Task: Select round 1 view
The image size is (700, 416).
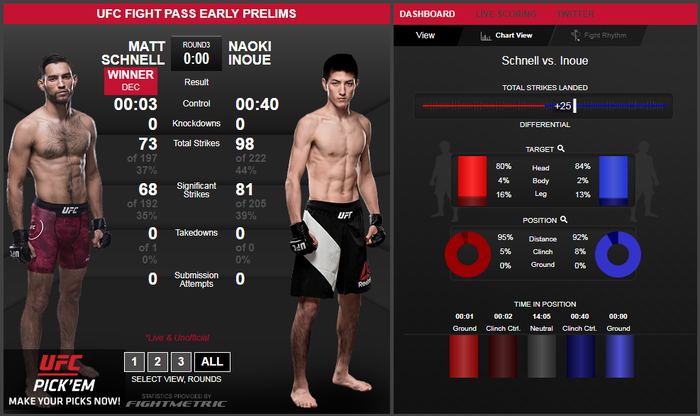Action: (134, 362)
